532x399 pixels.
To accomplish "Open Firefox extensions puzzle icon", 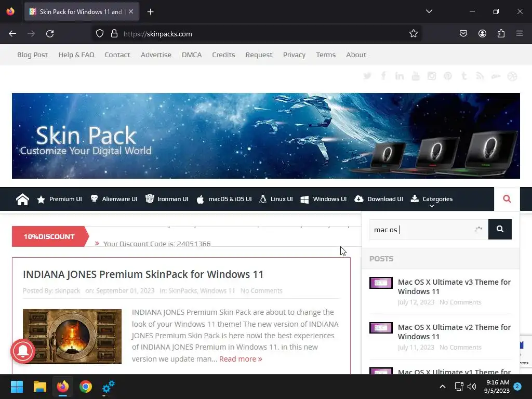I will 501,34.
